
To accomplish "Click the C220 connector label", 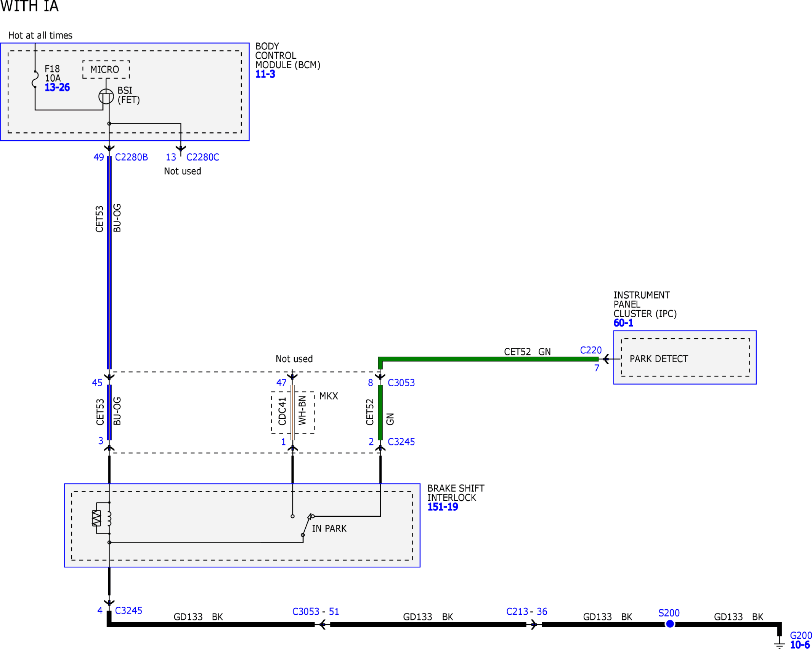I will (591, 350).
